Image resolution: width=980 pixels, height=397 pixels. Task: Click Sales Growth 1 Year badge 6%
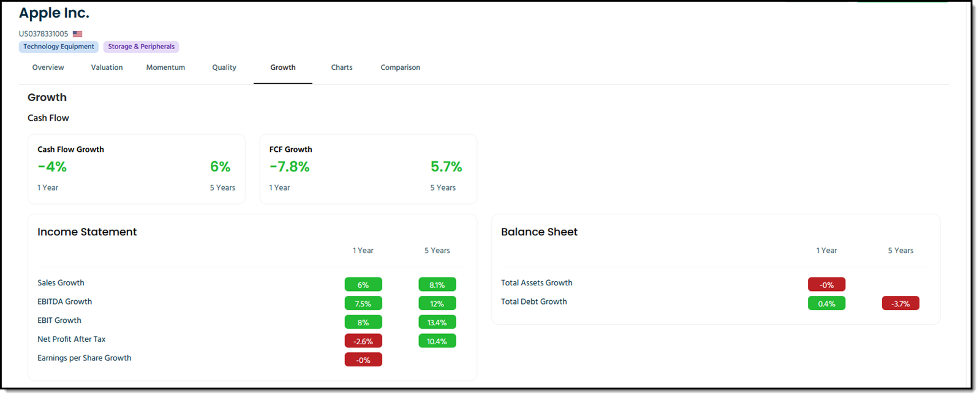pos(363,285)
